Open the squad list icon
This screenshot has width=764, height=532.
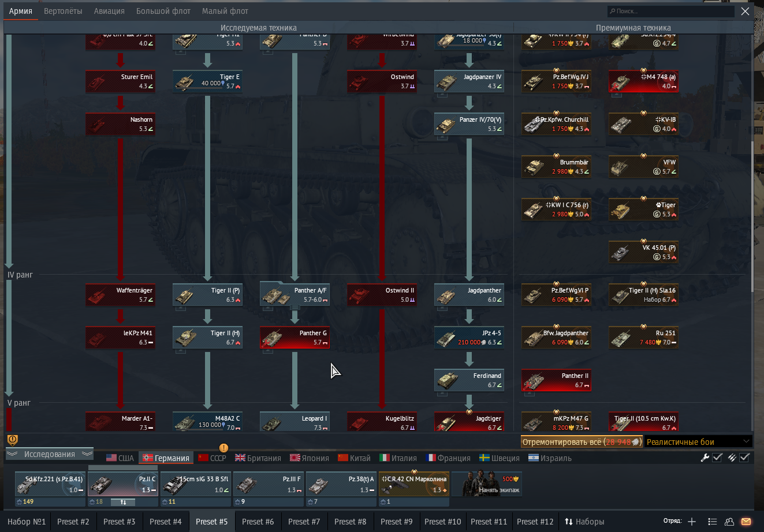(x=713, y=522)
